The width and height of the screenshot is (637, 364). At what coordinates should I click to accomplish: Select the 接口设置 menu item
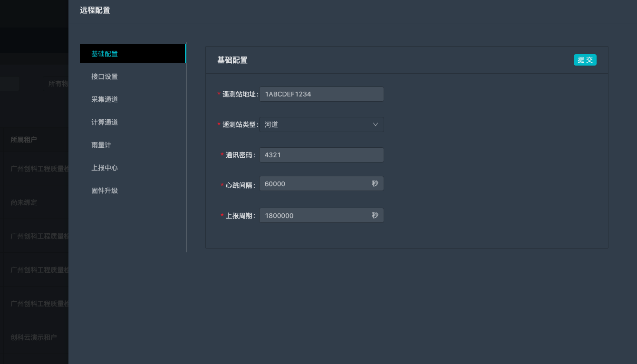pyautogui.click(x=106, y=76)
